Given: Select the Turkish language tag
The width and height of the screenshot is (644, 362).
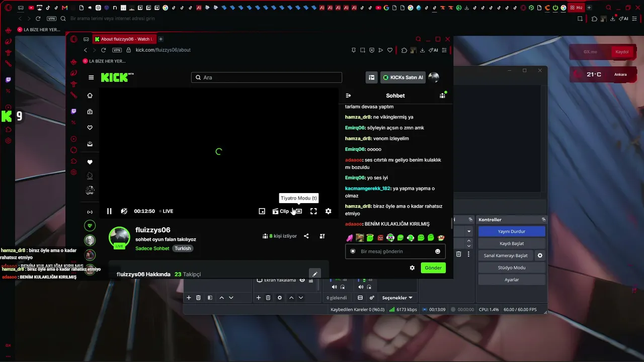Looking at the screenshot, I should [x=183, y=248].
